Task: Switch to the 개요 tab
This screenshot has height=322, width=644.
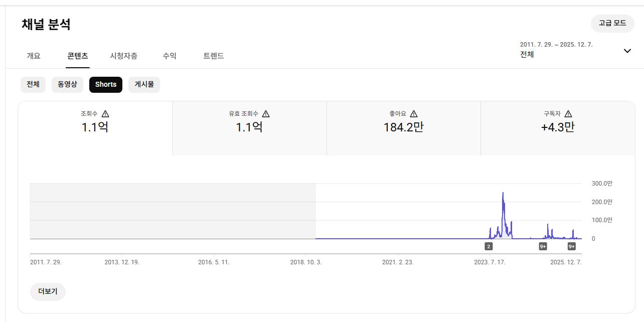Action: tap(34, 56)
